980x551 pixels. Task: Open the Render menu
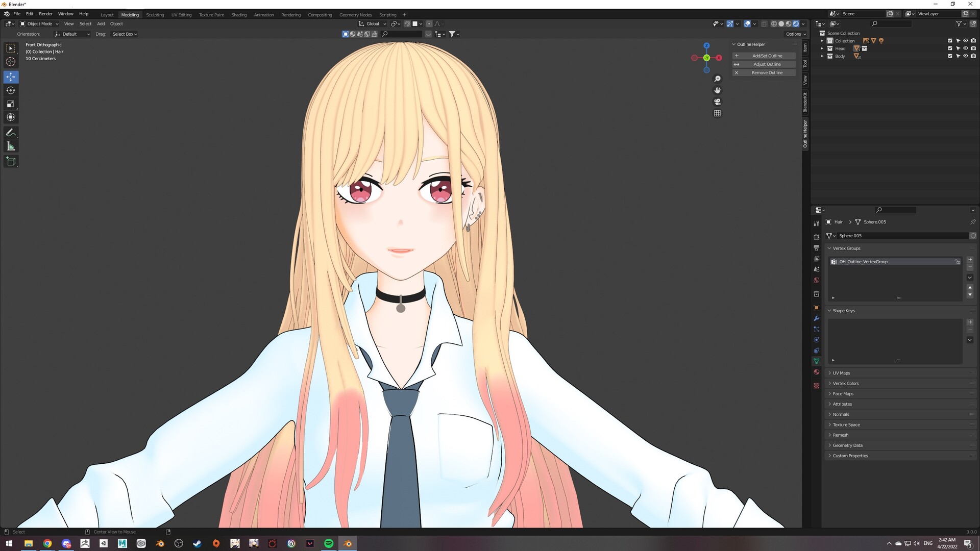click(46, 14)
